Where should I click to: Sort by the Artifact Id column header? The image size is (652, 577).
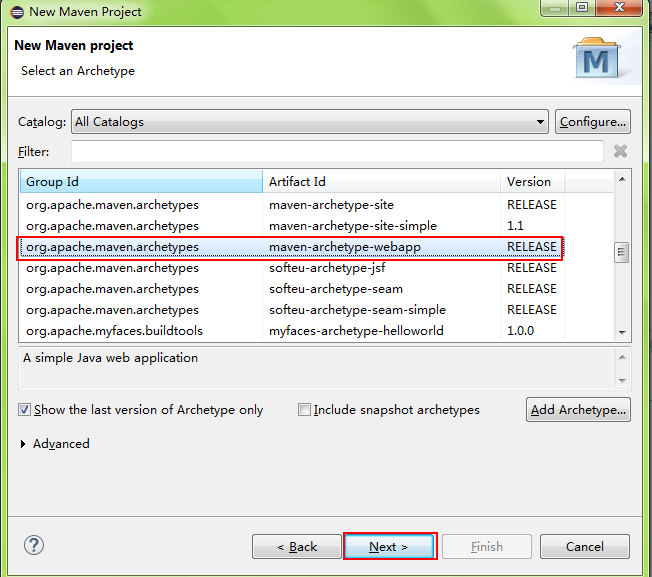point(381,181)
